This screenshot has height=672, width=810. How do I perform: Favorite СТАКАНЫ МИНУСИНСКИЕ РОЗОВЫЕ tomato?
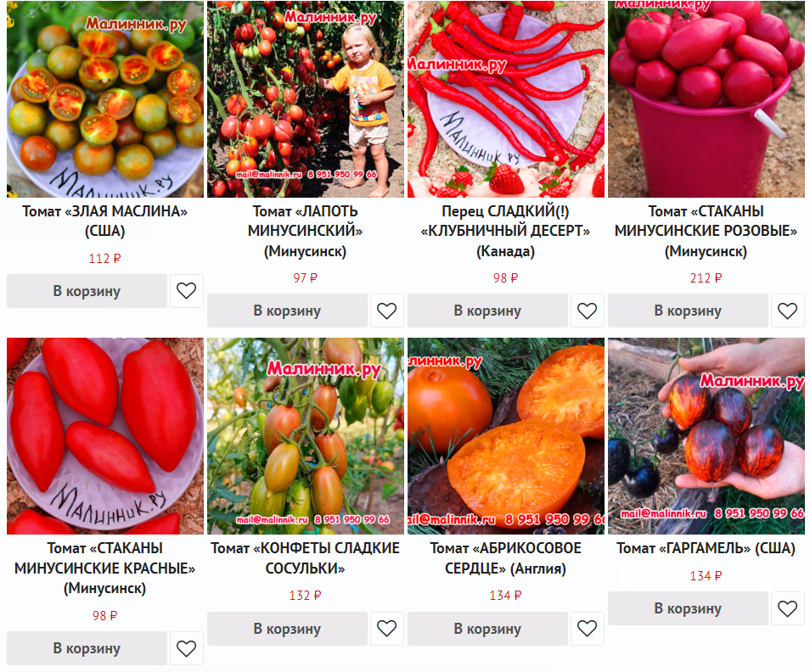[787, 311]
